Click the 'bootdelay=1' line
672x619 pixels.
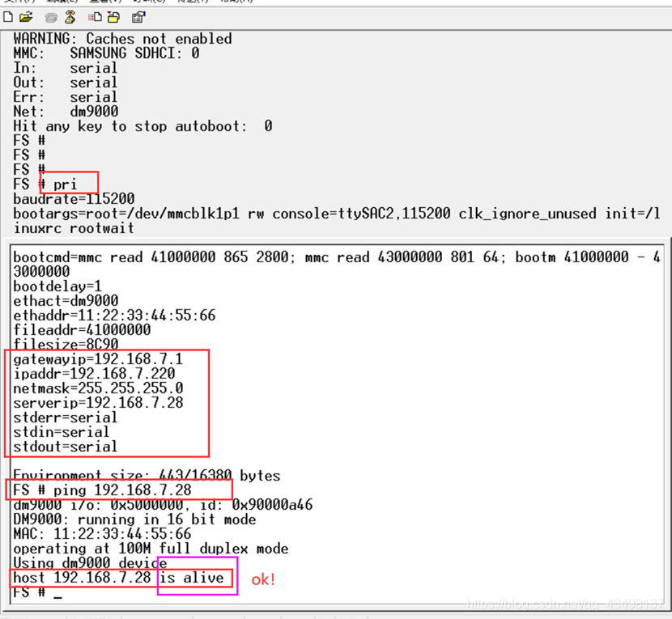(57, 286)
